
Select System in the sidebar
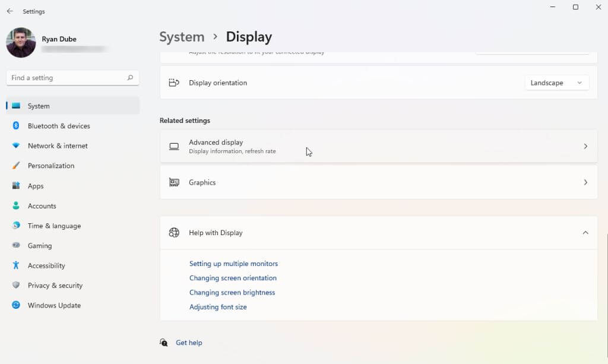click(39, 106)
